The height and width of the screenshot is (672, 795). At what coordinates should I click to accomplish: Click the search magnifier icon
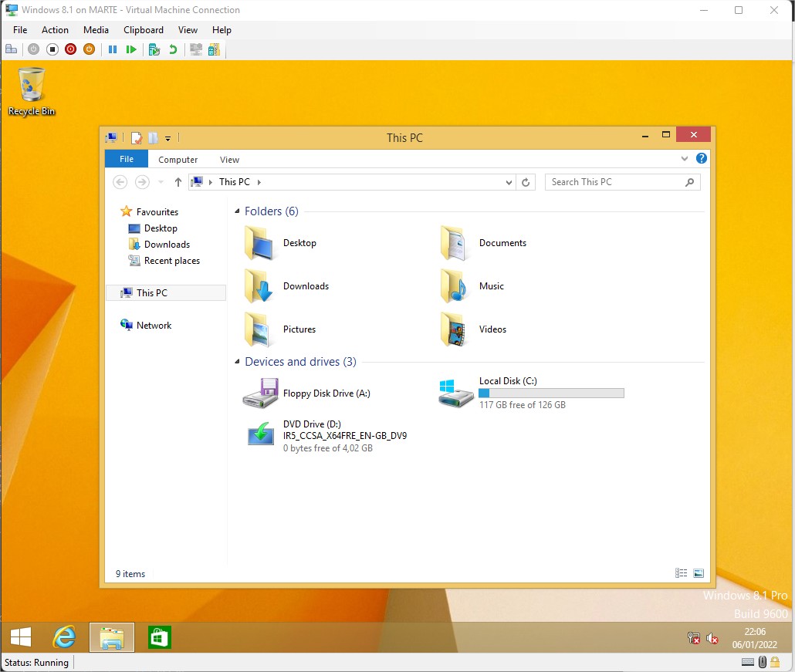coord(689,182)
